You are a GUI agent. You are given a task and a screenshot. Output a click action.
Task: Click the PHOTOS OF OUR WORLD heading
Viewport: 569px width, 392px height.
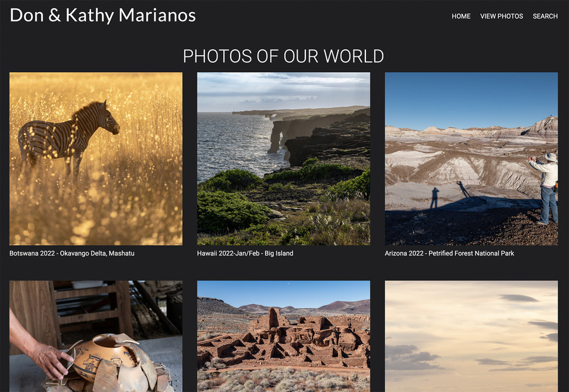pos(283,56)
